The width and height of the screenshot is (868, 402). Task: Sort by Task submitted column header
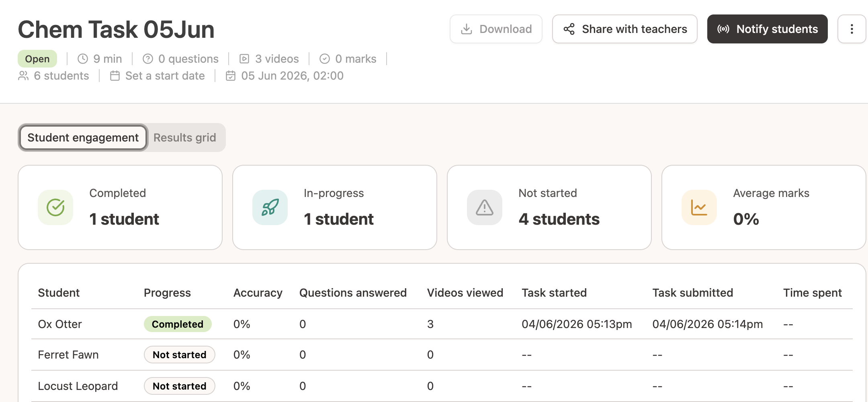point(693,293)
